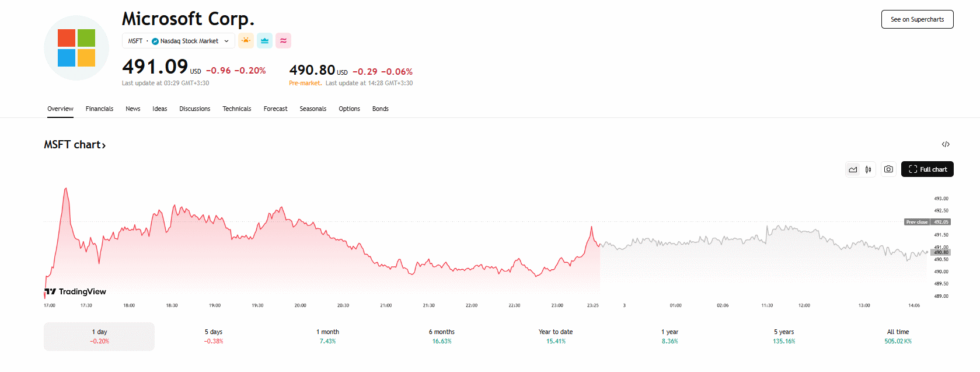This screenshot has width=980, height=372.
Task: Switch to area chart style
Action: coord(853,169)
